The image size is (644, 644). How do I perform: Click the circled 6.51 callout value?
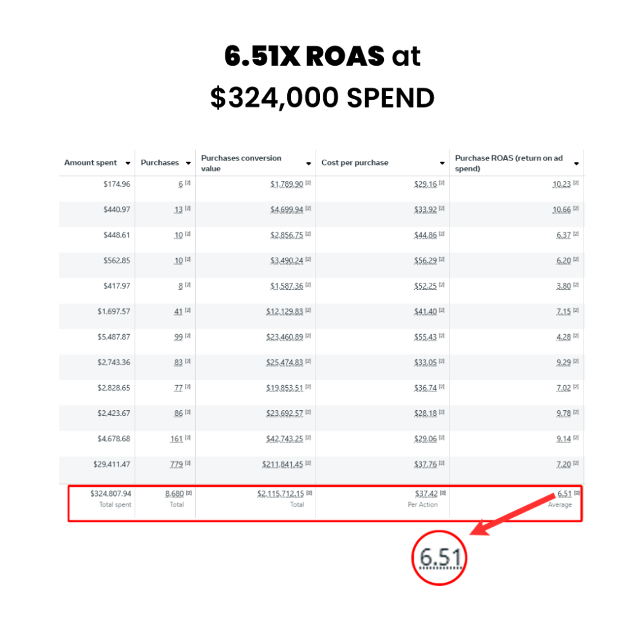[x=440, y=557]
